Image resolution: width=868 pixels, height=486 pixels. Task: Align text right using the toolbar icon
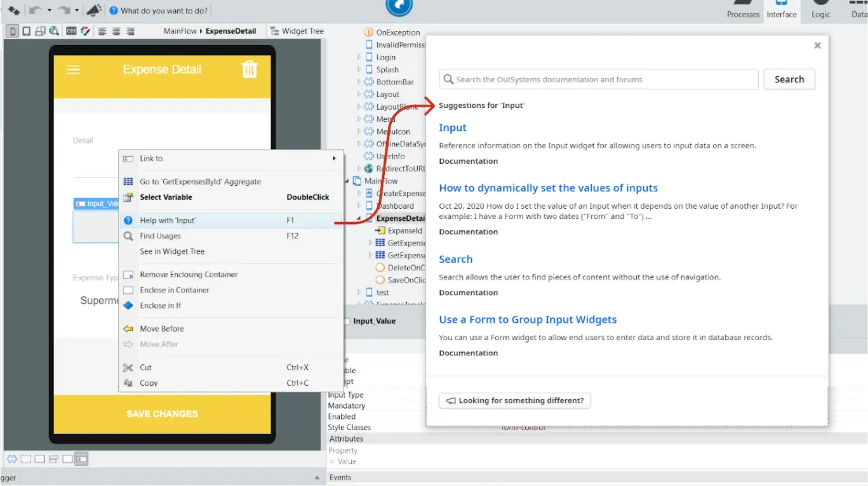pos(130,31)
